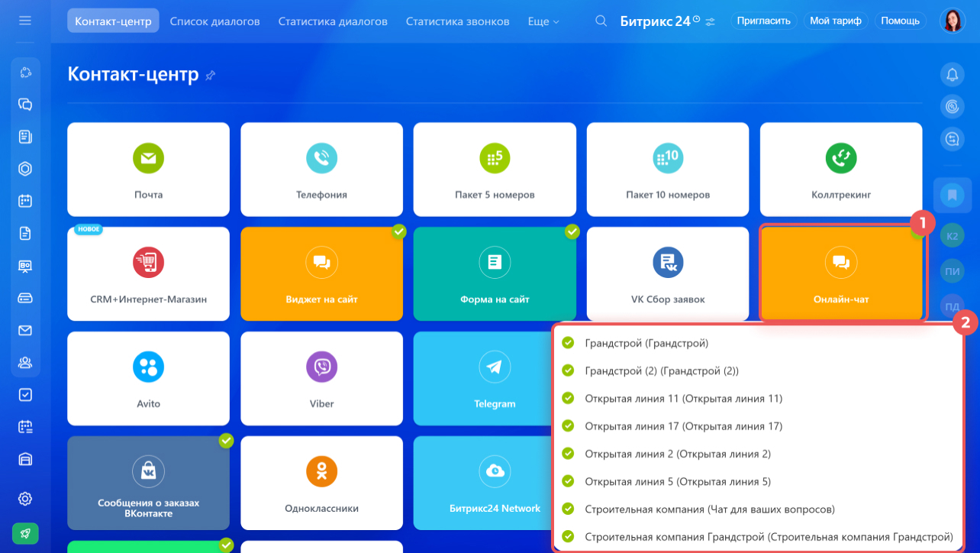Open the Одноклассники tile

pyautogui.click(x=321, y=483)
